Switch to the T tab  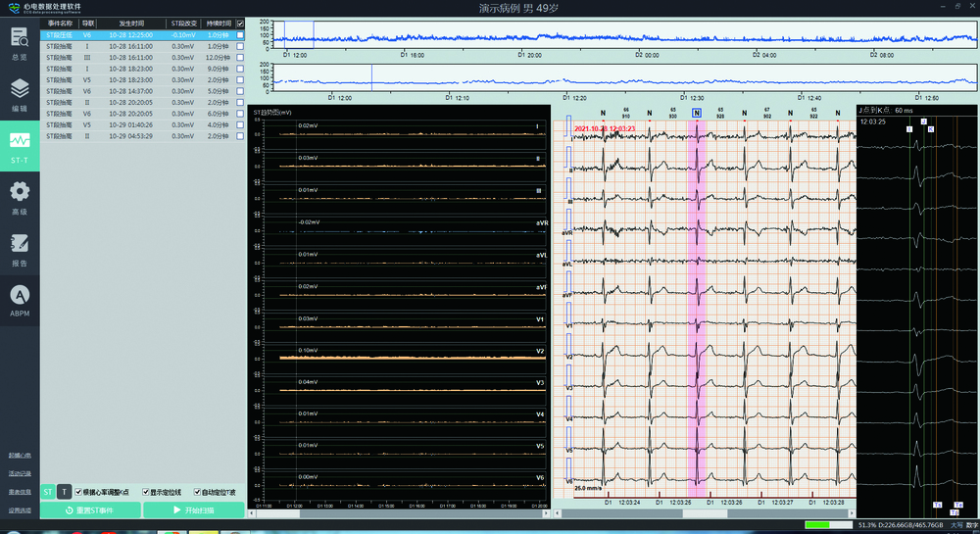pos(64,492)
